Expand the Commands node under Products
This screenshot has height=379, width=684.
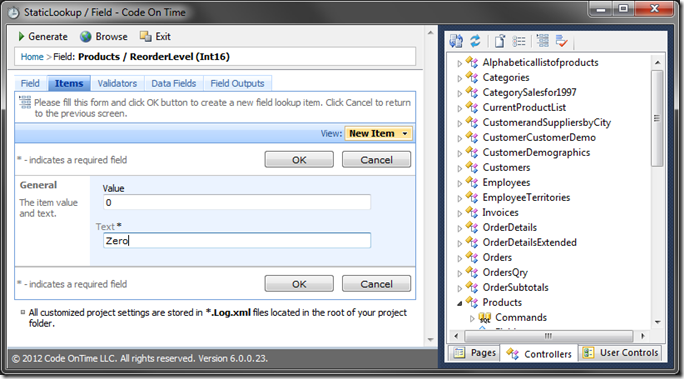tap(472, 318)
